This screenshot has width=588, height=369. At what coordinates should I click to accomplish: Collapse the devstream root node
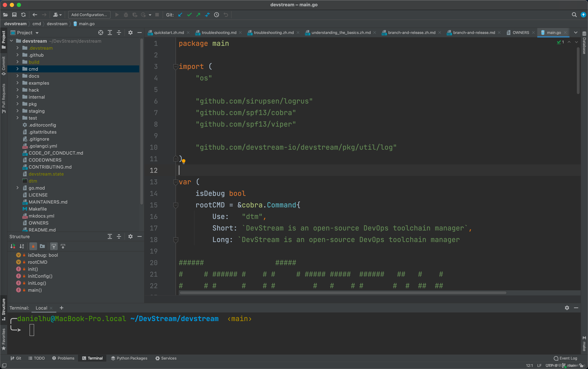pyautogui.click(x=11, y=41)
